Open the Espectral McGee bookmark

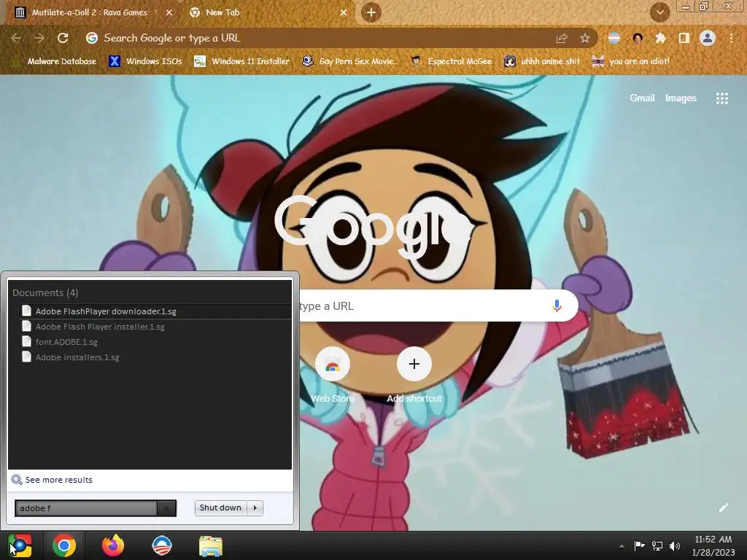point(451,61)
